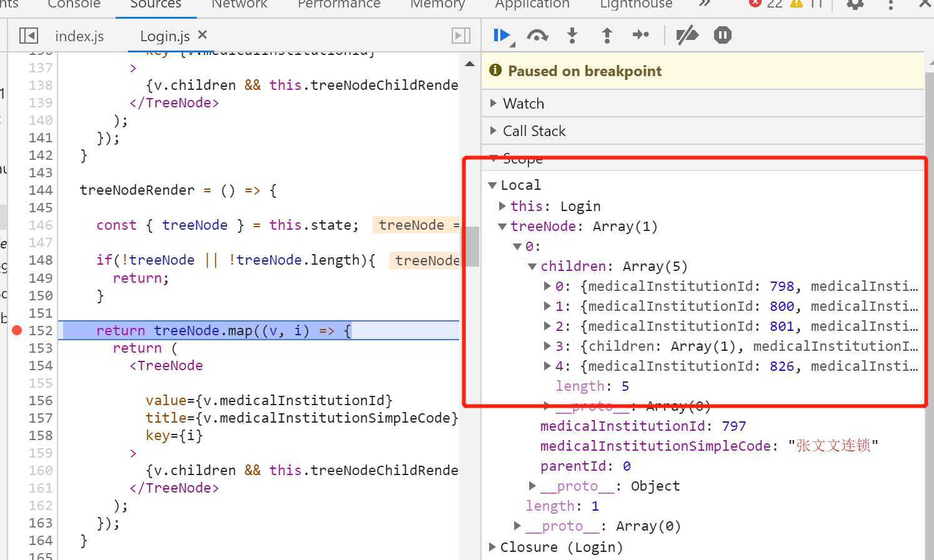Viewport: 934px width, 560px height.
Task: Switch to index.js file tab
Action: (x=79, y=36)
